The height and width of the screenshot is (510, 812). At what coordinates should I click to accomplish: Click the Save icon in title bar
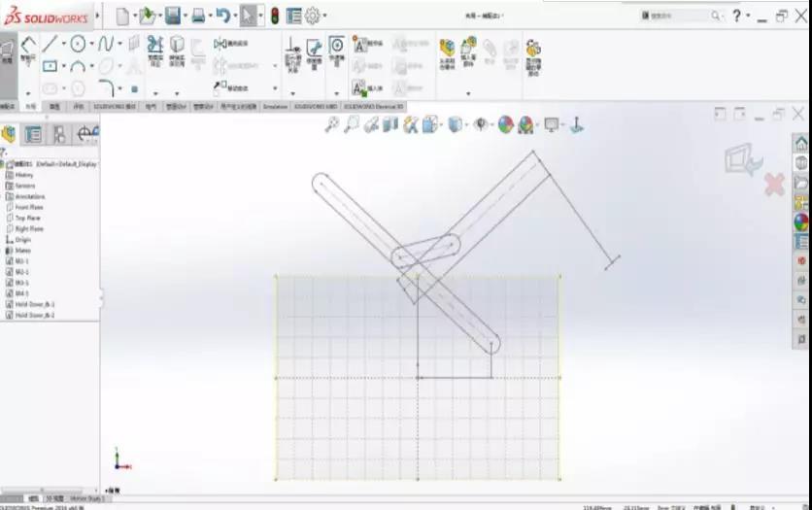point(173,17)
